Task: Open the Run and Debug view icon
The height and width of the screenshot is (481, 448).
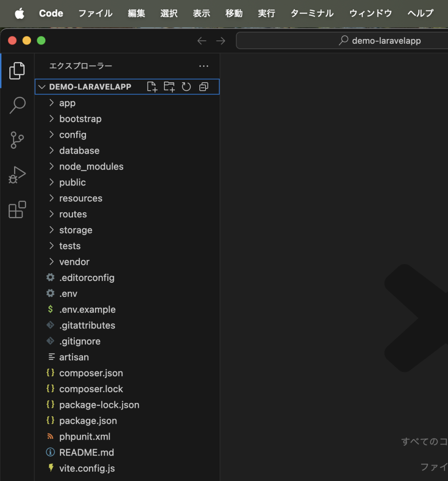Action: click(17, 175)
